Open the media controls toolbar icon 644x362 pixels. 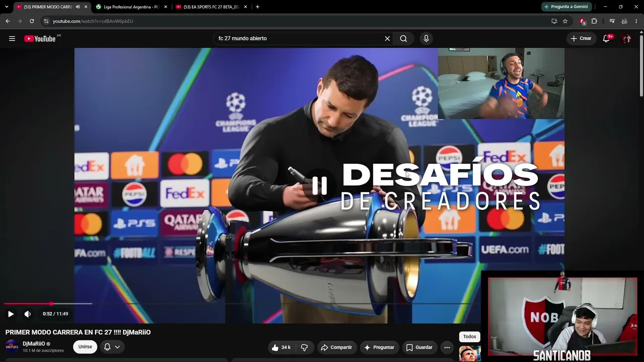[x=612, y=21]
